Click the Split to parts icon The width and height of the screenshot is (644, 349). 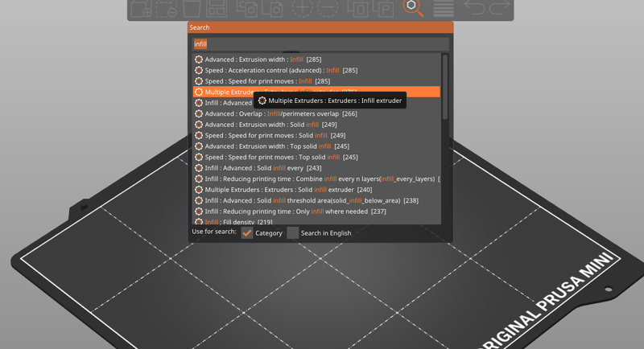coord(382,10)
